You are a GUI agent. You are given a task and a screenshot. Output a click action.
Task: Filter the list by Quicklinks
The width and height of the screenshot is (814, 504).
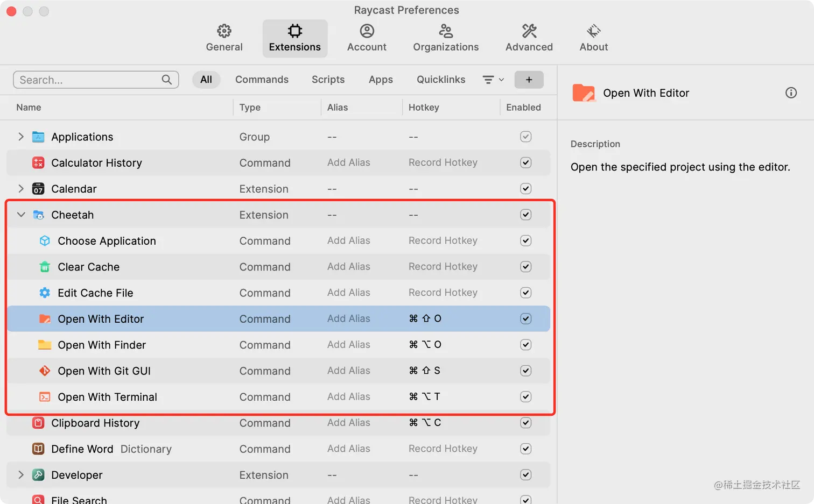click(441, 80)
